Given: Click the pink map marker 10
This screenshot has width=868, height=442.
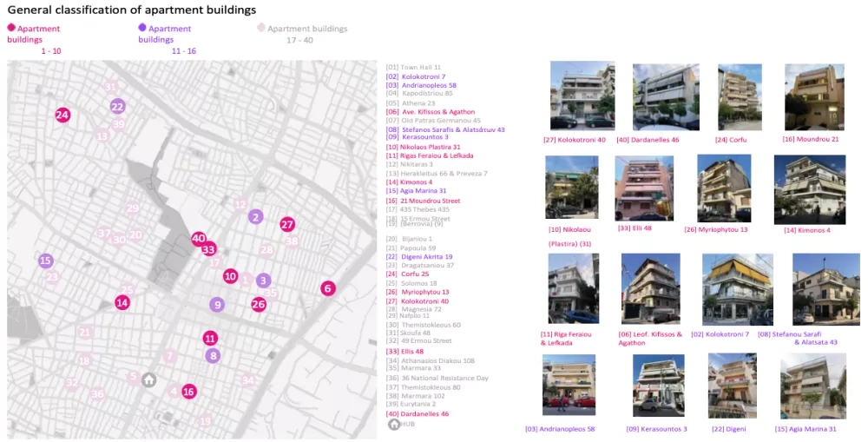Looking at the screenshot, I should coord(230,276).
